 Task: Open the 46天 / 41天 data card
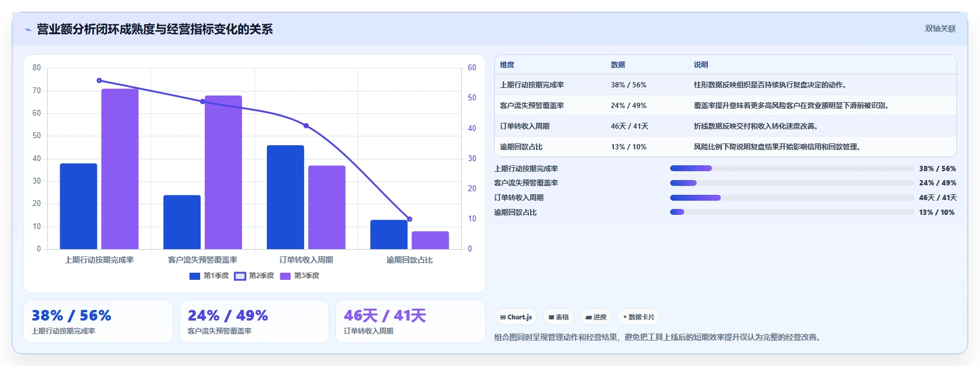(410, 321)
